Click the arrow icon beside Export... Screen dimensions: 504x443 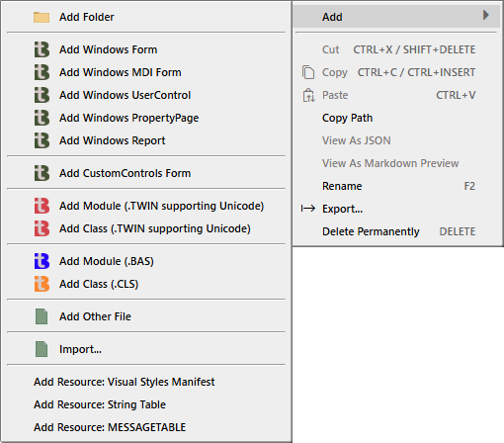pyautogui.click(x=308, y=209)
